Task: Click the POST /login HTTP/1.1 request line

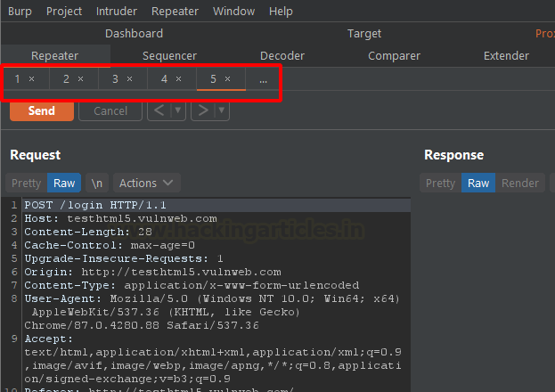Action: (x=95, y=205)
